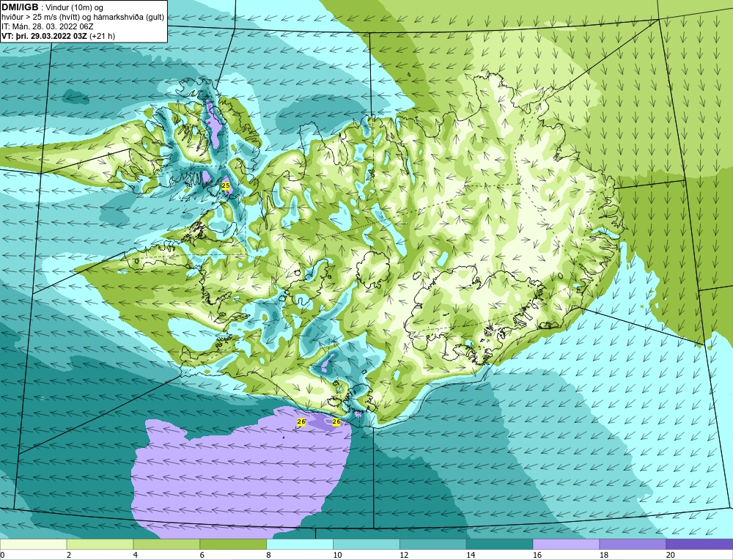Click the legend scale number "4"

pyautogui.click(x=136, y=555)
